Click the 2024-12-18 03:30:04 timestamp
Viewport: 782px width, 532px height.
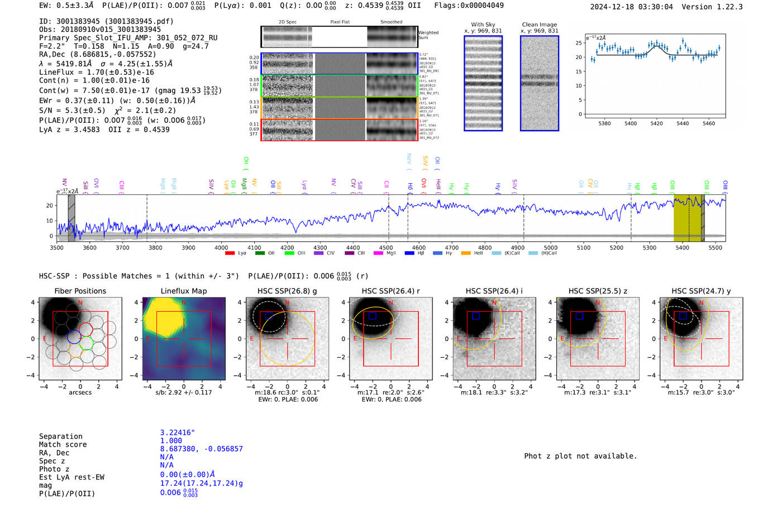pos(631,7)
